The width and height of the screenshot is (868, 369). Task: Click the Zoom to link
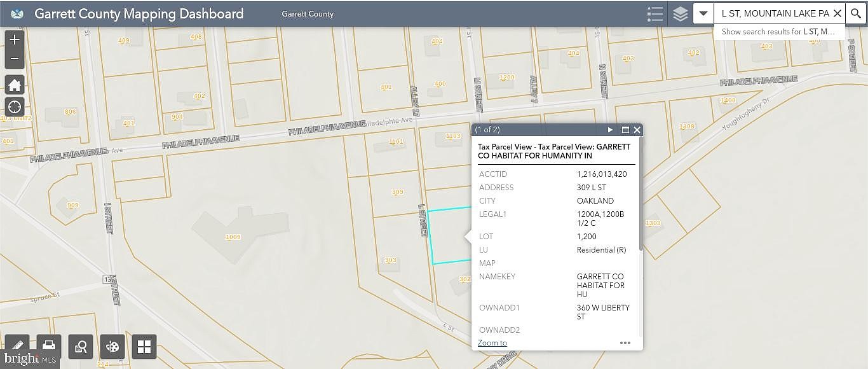click(x=492, y=343)
